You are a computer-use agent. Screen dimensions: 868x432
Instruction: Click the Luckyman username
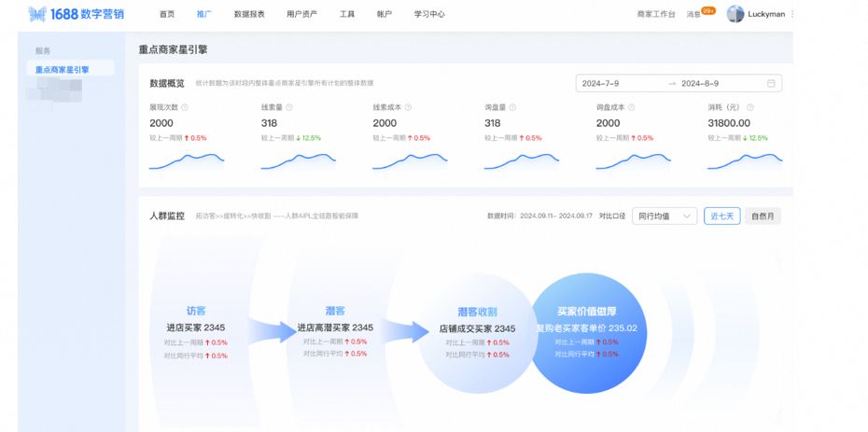click(x=766, y=14)
